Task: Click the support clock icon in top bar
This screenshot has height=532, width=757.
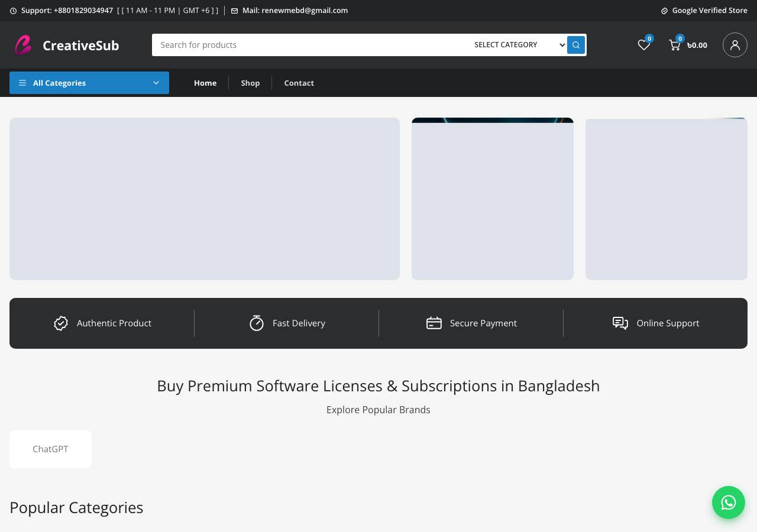Action: pos(13,11)
